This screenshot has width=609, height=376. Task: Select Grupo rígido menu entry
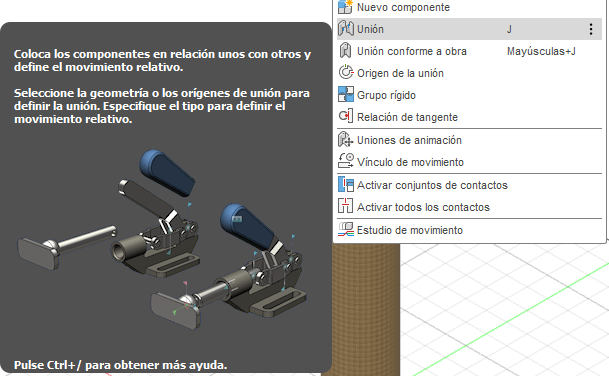pos(469,95)
